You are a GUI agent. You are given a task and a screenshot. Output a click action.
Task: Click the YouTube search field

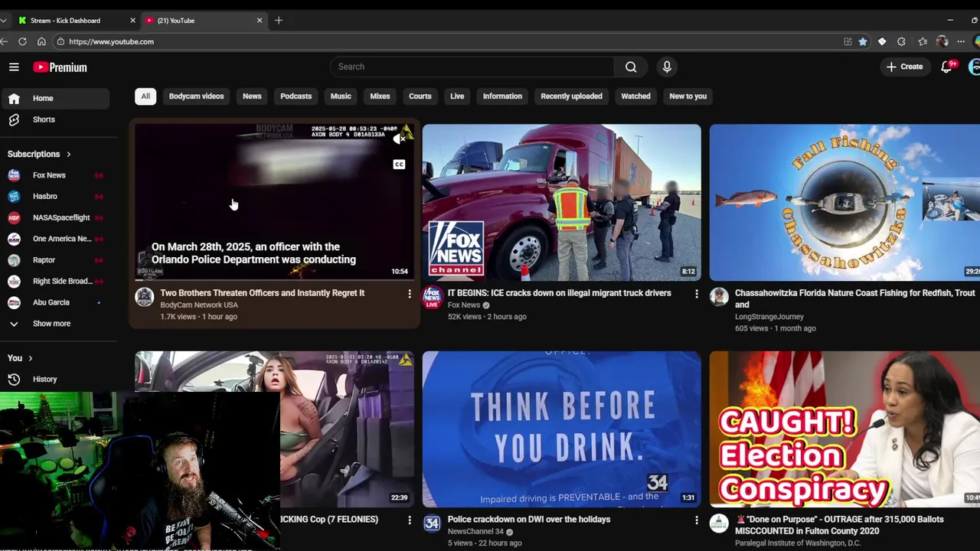coord(472,67)
